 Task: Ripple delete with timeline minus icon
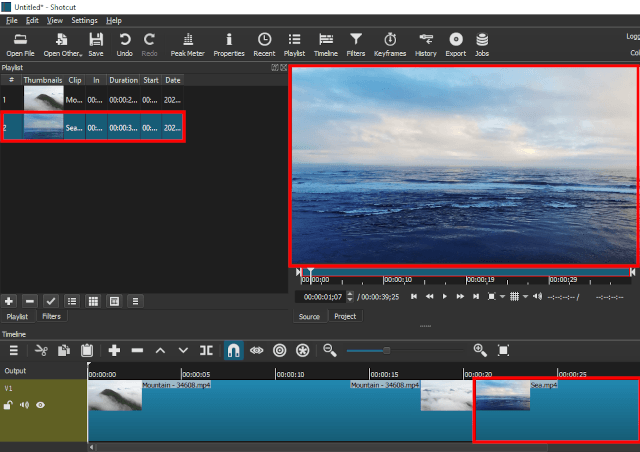tap(137, 350)
